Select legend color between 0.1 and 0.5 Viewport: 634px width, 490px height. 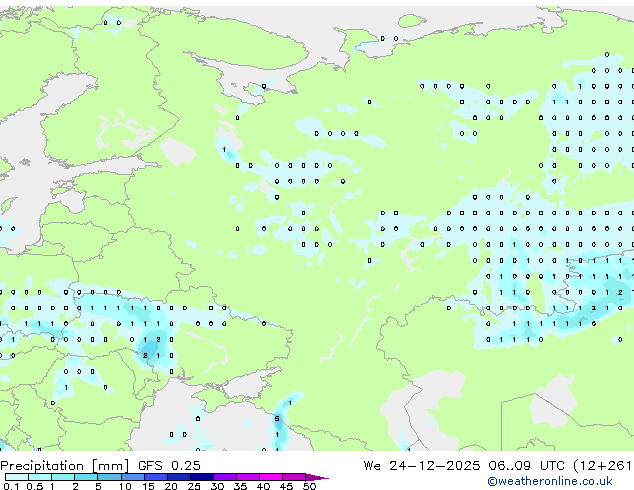[17, 477]
